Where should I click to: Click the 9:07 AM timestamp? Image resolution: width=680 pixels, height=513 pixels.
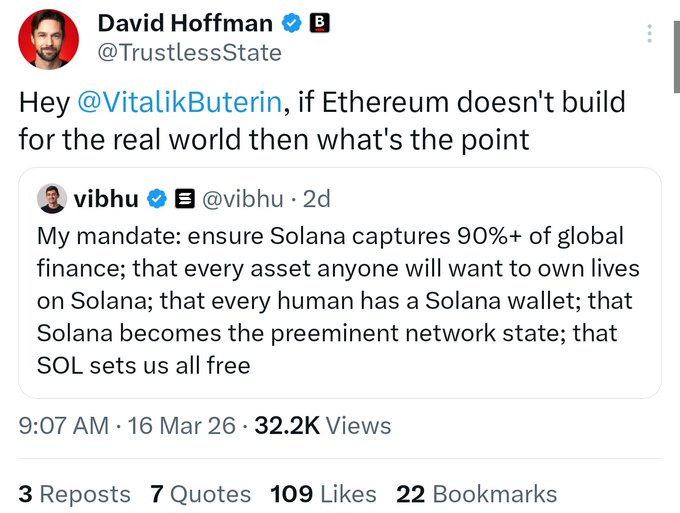click(x=64, y=426)
